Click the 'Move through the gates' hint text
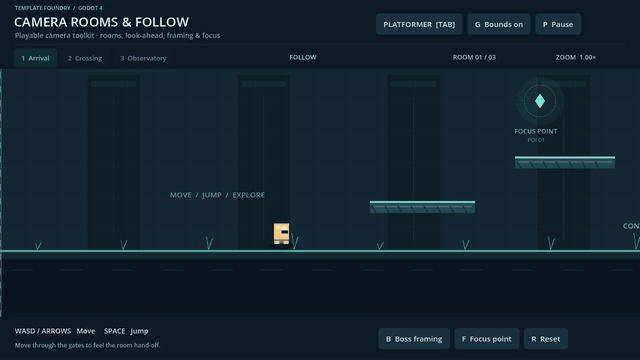Viewport: 640px width, 360px height. point(88,345)
